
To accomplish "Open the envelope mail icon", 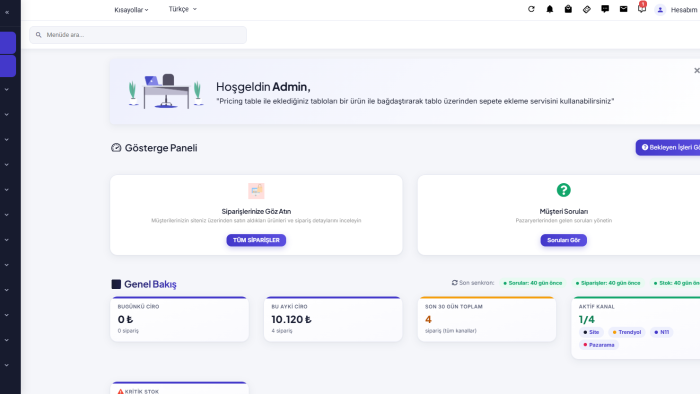I will click(x=623, y=9).
